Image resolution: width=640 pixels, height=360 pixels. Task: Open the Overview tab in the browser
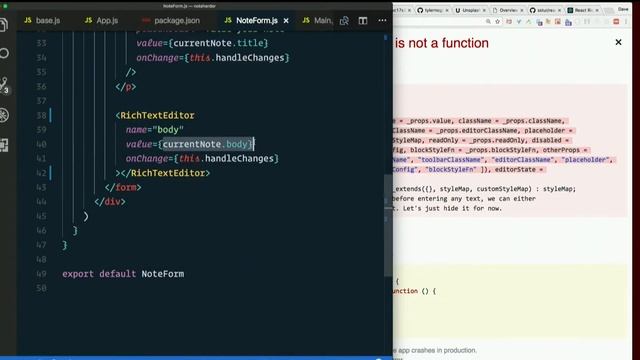(508, 10)
